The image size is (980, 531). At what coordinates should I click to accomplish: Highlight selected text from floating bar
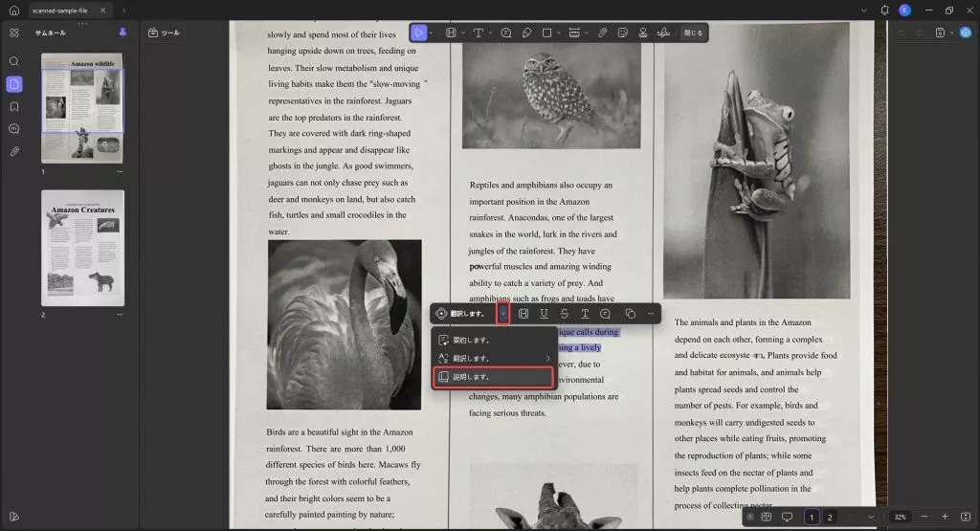pos(523,314)
